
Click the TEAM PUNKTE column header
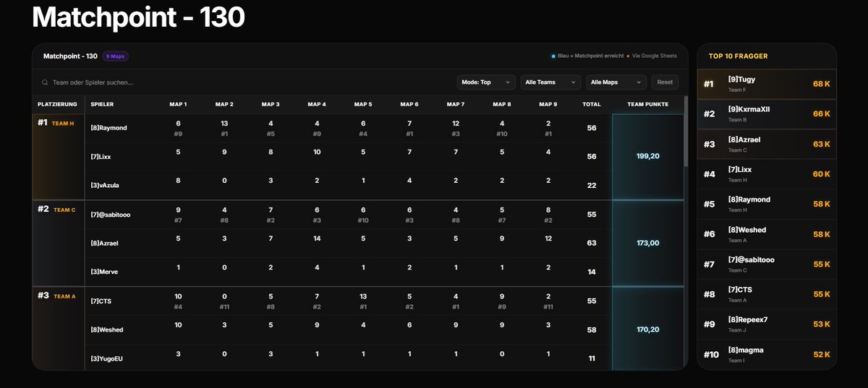(x=647, y=105)
